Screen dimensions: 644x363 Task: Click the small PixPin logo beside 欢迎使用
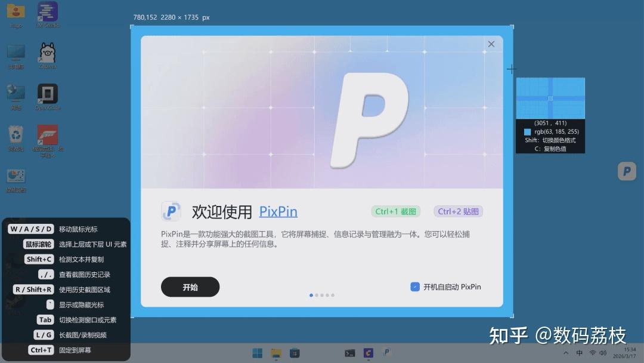tap(171, 212)
